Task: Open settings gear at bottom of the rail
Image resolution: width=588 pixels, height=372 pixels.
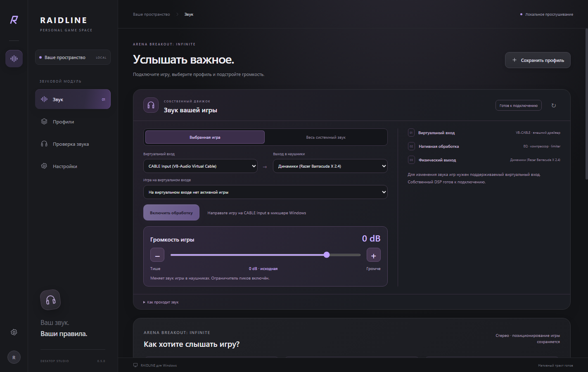Action: [x=14, y=332]
